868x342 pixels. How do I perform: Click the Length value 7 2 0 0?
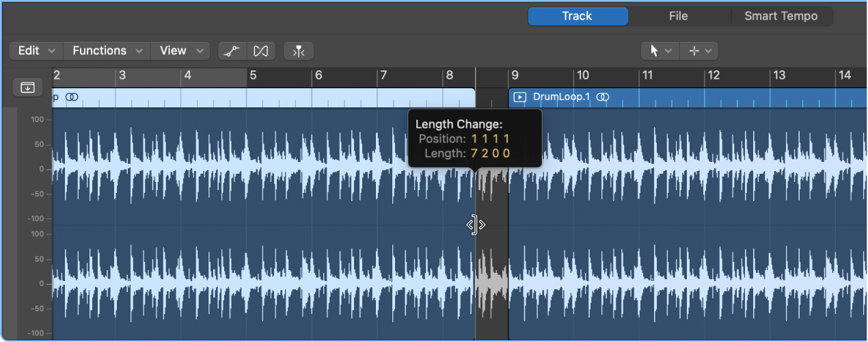point(491,153)
